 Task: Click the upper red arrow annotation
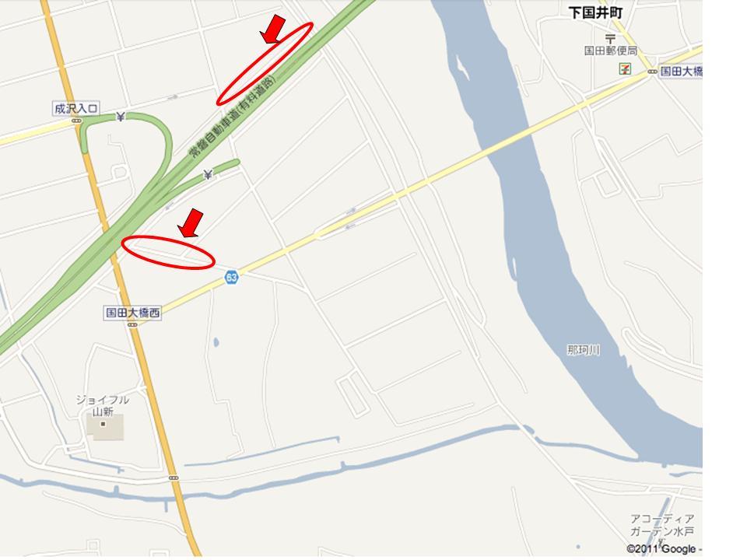point(273,30)
